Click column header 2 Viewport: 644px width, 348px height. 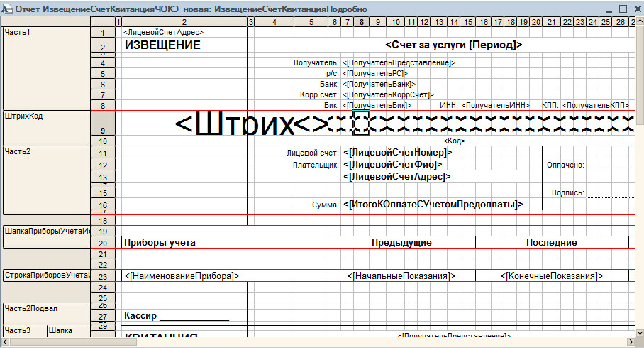183,22
